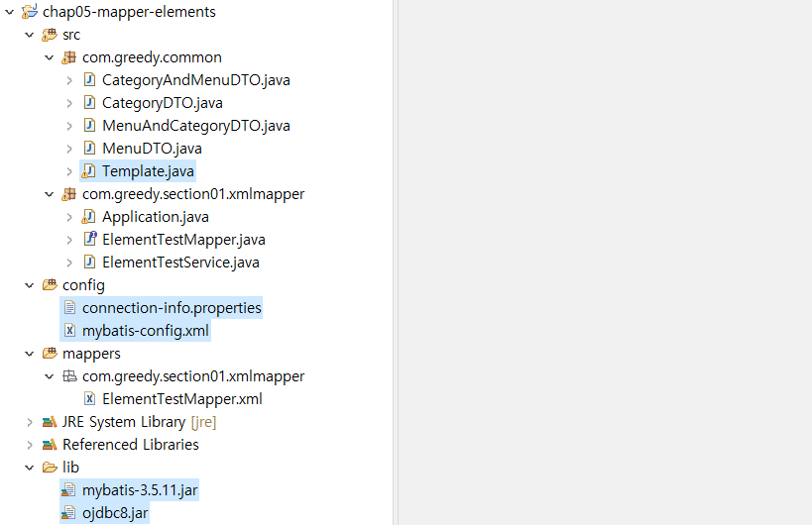Expand MenuAndCategoryDTO.java node
Screen dimensions: 812x525
pos(68,126)
